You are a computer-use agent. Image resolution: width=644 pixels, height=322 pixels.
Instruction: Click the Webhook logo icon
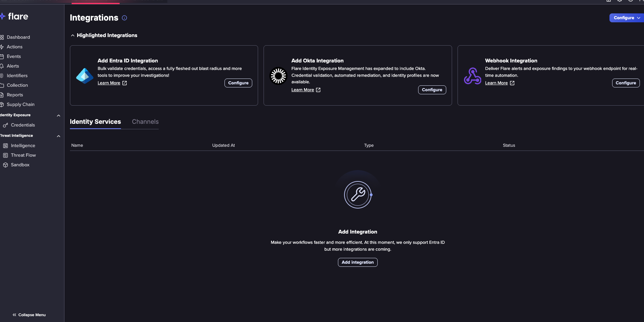coord(472,76)
